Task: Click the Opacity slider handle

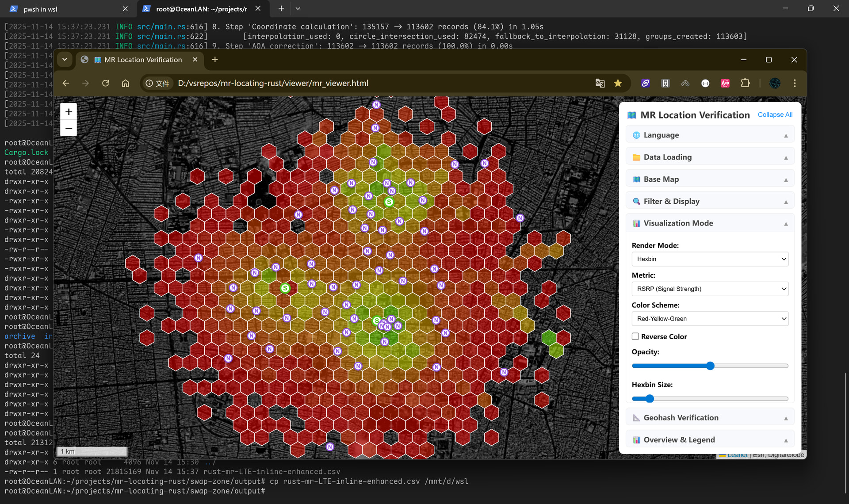Action: pyautogui.click(x=710, y=366)
